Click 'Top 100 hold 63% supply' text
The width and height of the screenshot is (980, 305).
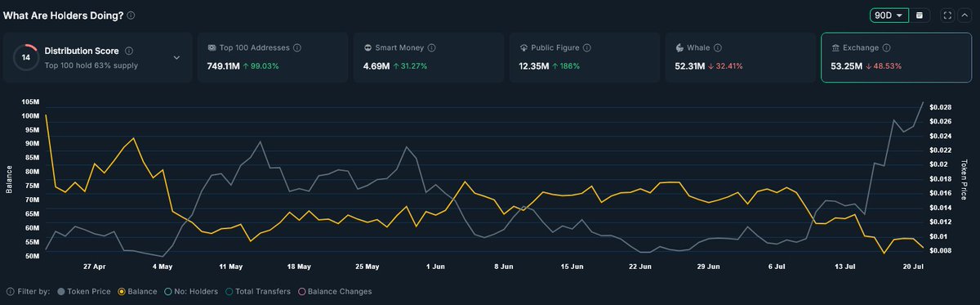(x=91, y=65)
